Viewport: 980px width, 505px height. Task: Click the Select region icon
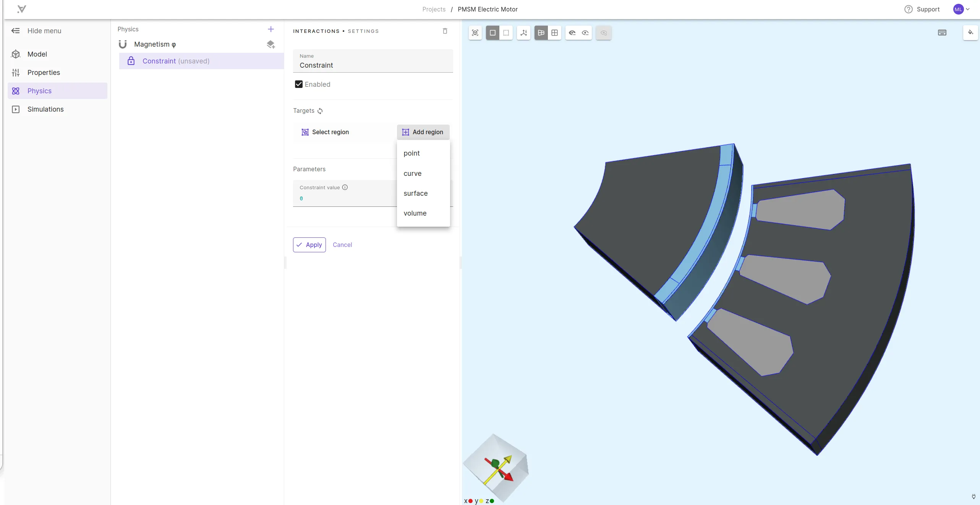305,132
